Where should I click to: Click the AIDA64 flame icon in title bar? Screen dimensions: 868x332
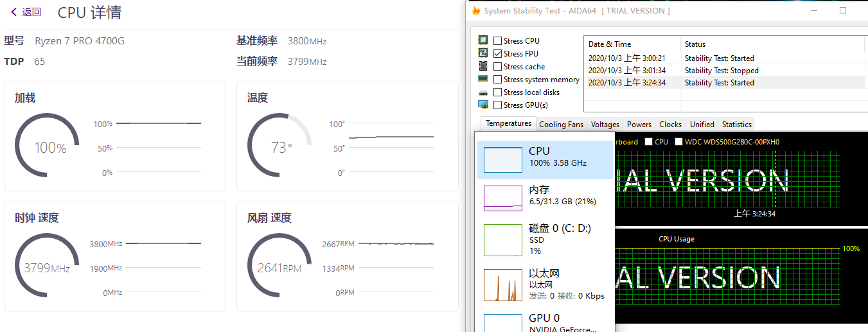click(476, 11)
